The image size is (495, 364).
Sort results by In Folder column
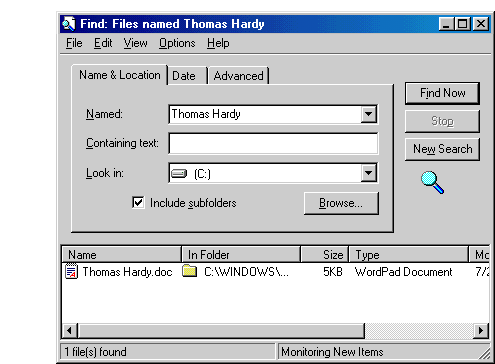click(241, 255)
